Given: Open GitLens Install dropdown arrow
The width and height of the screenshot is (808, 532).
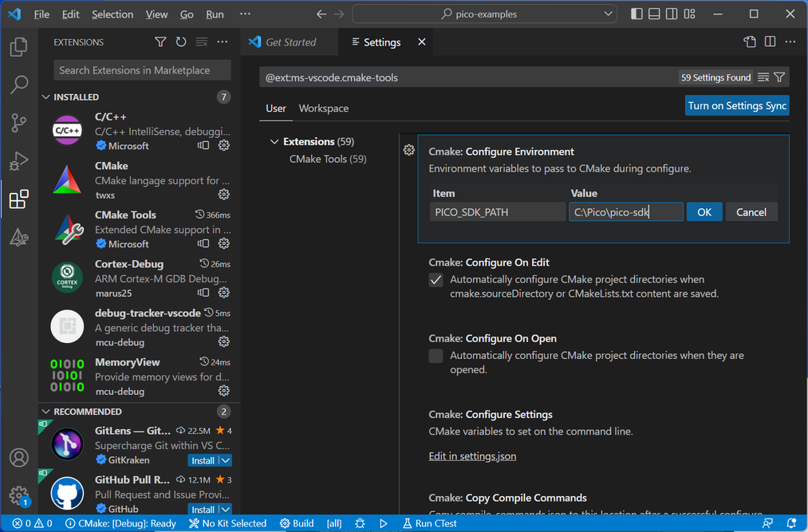Looking at the screenshot, I should [x=226, y=460].
